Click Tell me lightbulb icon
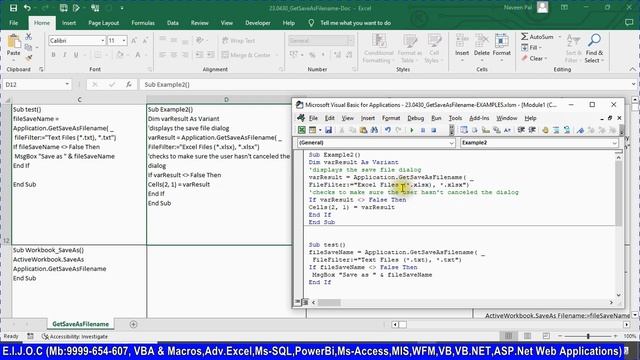This screenshot has height=360, width=640. pos(311,23)
